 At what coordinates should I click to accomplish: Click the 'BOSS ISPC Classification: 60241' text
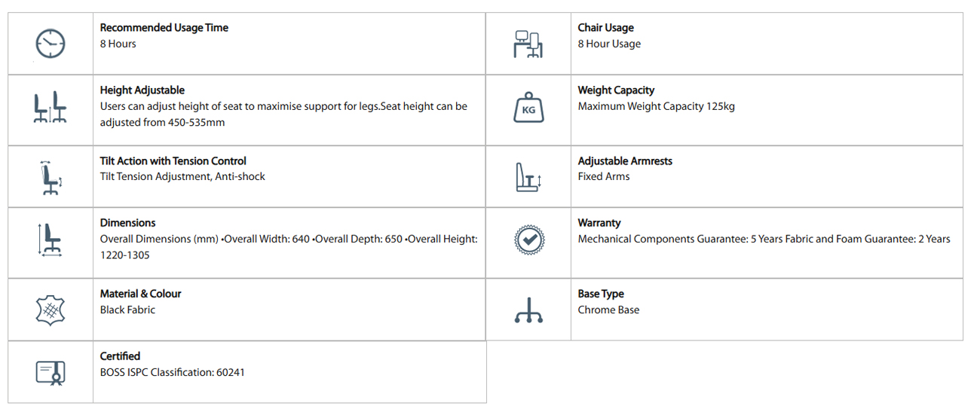coord(172,372)
